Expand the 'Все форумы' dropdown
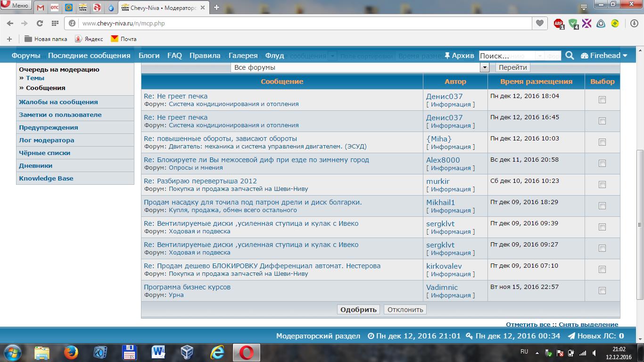Screen dimensions: 644x362 click(x=484, y=67)
